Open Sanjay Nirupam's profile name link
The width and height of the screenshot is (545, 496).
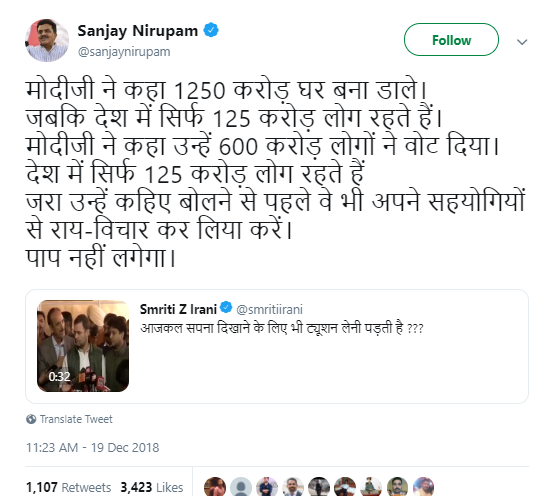pos(138,31)
